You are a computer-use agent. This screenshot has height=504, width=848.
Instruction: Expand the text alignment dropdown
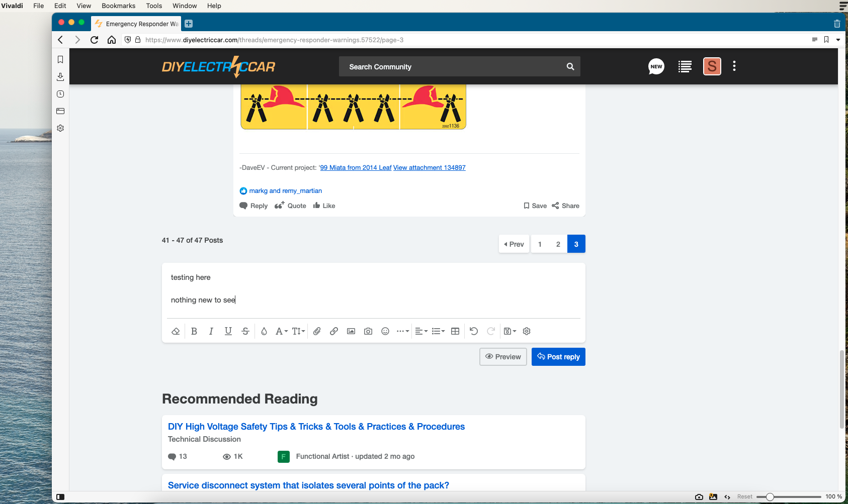[421, 331]
